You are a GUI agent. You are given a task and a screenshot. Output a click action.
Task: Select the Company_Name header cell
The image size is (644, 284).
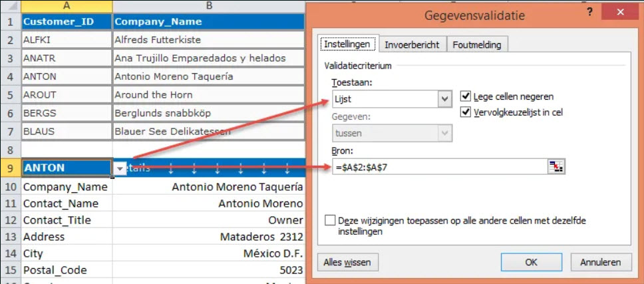coord(209,22)
